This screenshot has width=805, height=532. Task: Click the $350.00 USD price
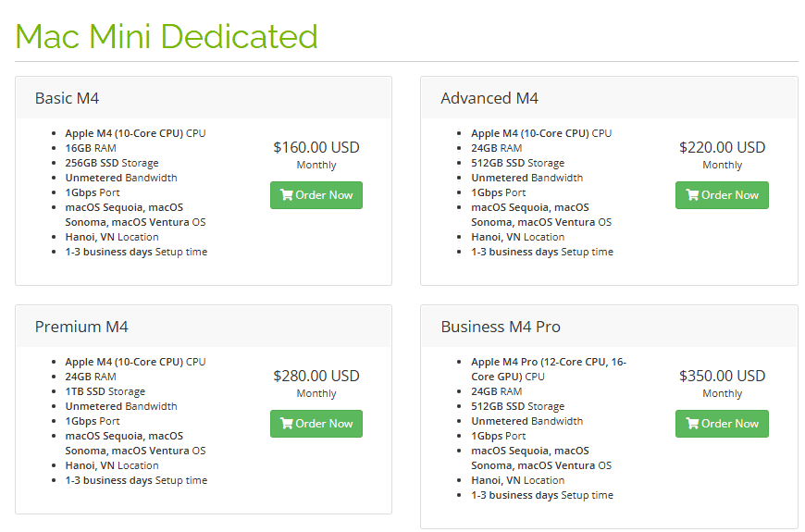pyautogui.click(x=722, y=376)
